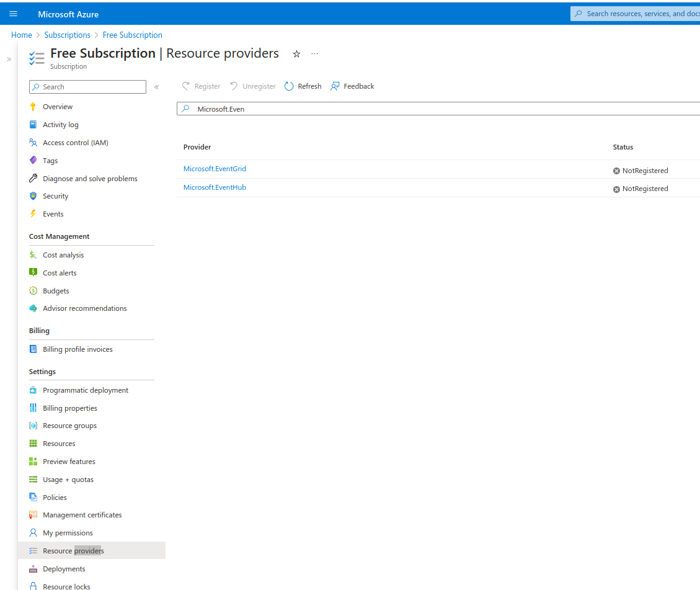Click the Resources grid icon

(x=33, y=444)
